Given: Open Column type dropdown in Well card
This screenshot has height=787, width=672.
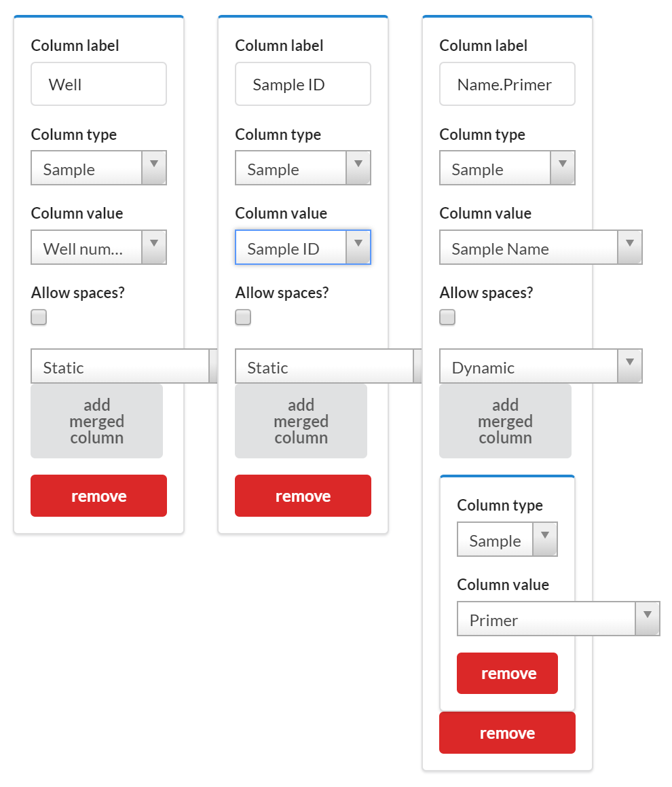Looking at the screenshot, I should 98,168.
